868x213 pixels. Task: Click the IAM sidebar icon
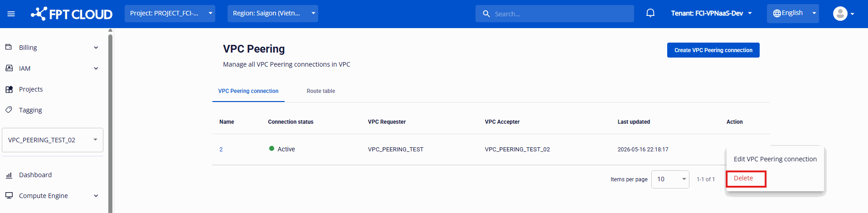coord(9,68)
